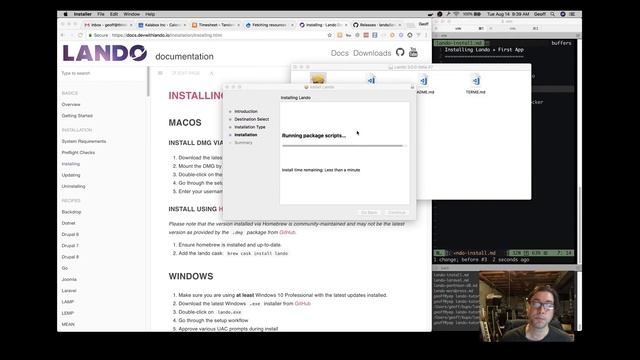This screenshot has width=640, height=360.
Task: Open LEMP recipe in sidebar
Action: 68,313
